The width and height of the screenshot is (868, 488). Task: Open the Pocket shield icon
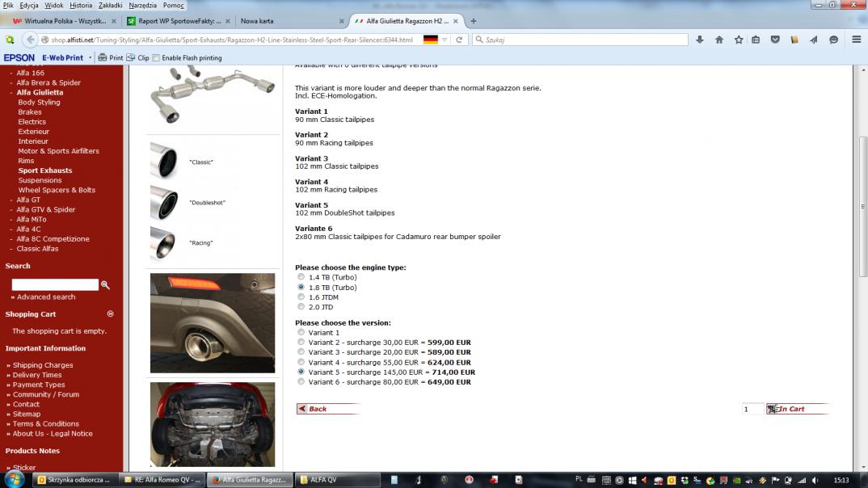point(775,40)
